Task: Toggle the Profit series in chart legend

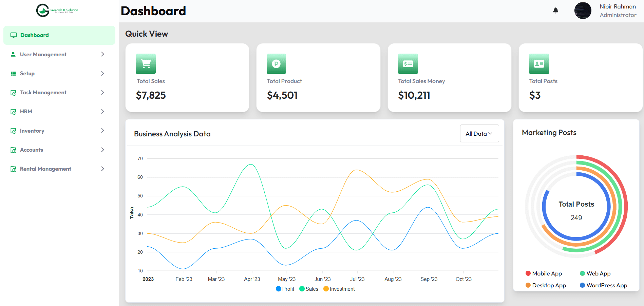Action: point(285,289)
